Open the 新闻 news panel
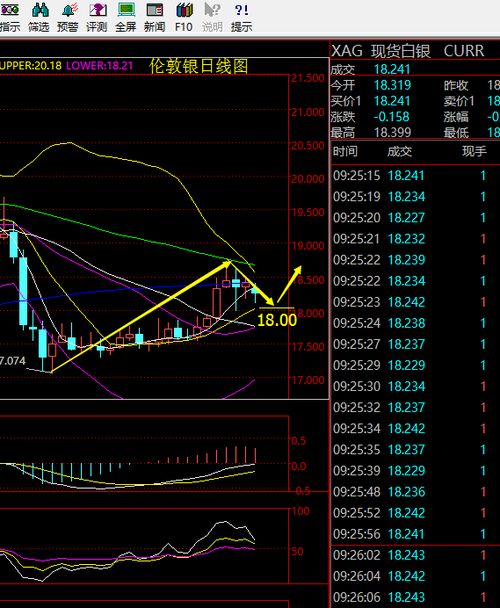The height and width of the screenshot is (608, 500). point(154,17)
